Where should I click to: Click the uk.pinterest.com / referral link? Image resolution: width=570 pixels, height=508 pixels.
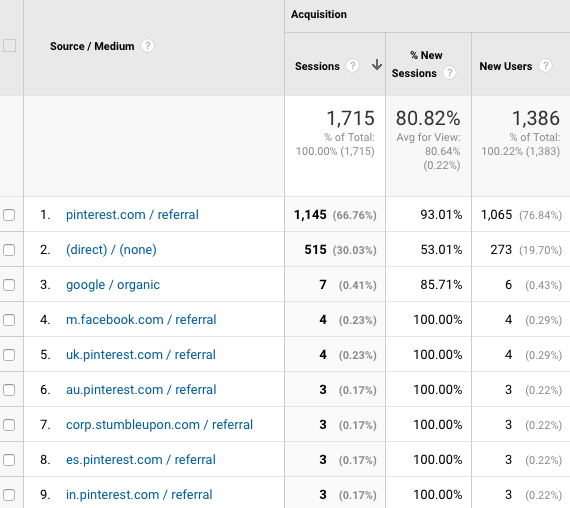[x=141, y=355]
